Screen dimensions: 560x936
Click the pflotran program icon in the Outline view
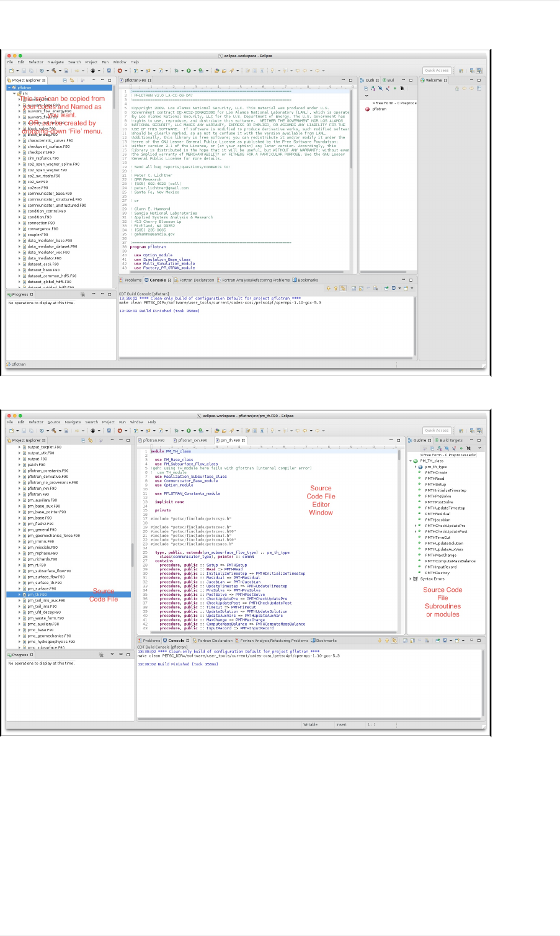click(x=367, y=109)
